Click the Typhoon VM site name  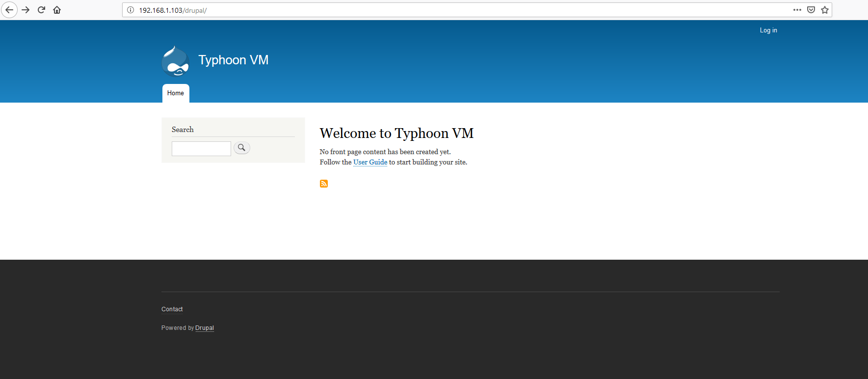[233, 60]
